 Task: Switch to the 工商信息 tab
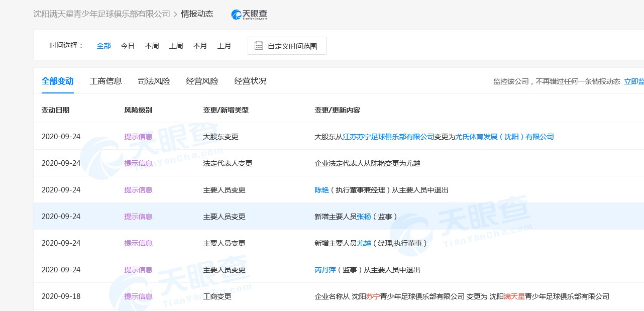click(106, 81)
